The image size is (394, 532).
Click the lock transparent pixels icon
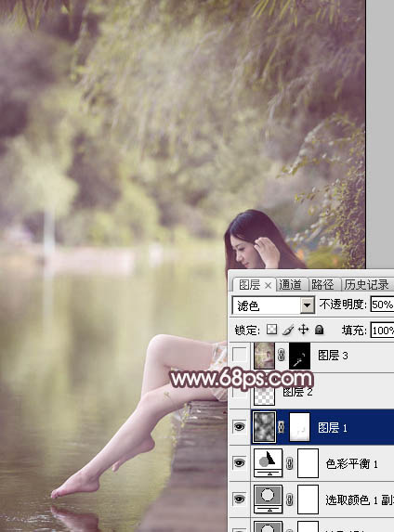[x=271, y=330]
